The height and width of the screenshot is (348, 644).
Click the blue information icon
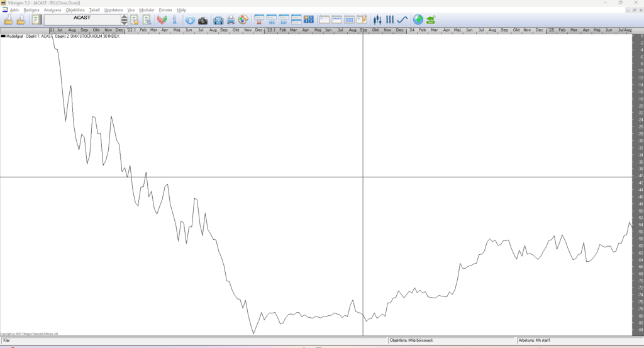coord(175,20)
